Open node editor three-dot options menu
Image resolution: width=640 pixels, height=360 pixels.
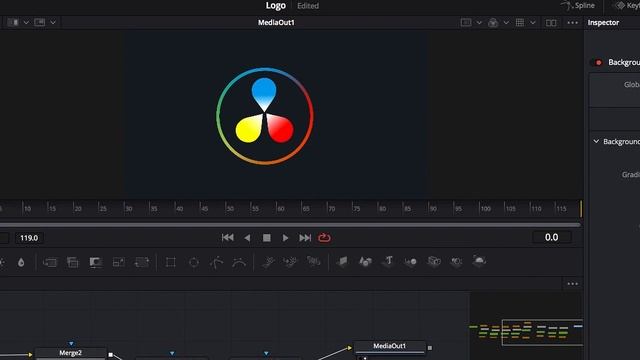point(573,284)
